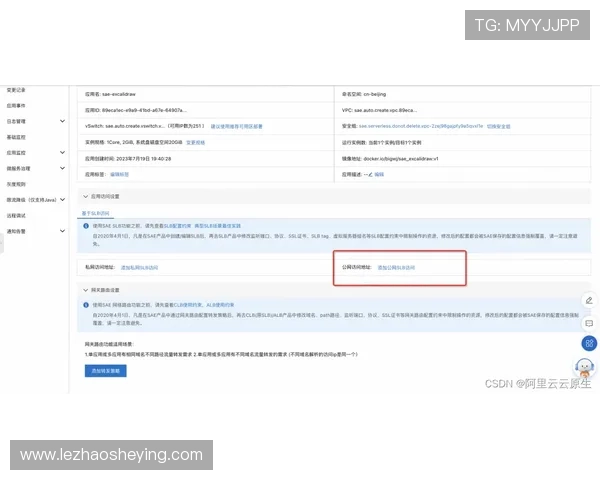Click the grid icon at bottom right edge
The image size is (600, 480).
[590, 345]
